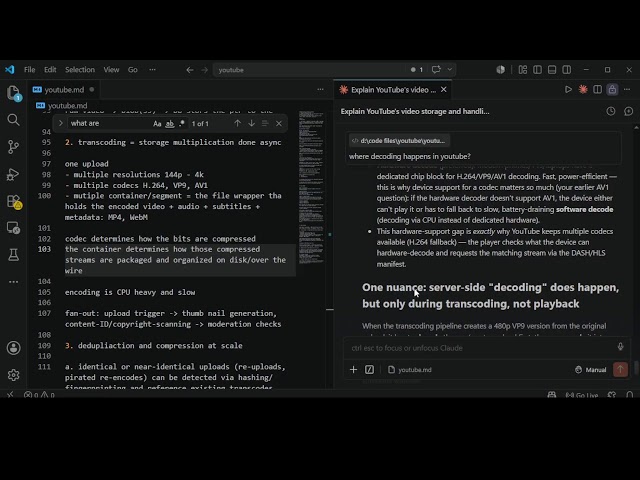Open the Selection menu
The image size is (640, 480).
point(80,70)
